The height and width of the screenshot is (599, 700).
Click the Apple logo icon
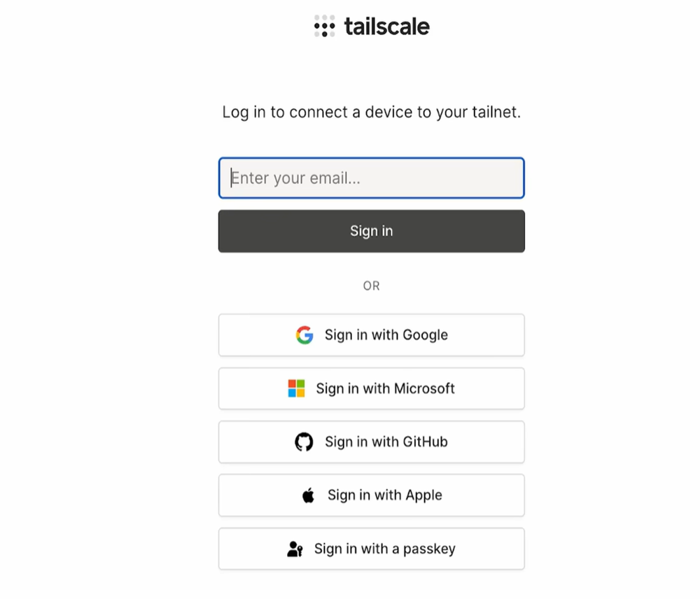coord(308,495)
